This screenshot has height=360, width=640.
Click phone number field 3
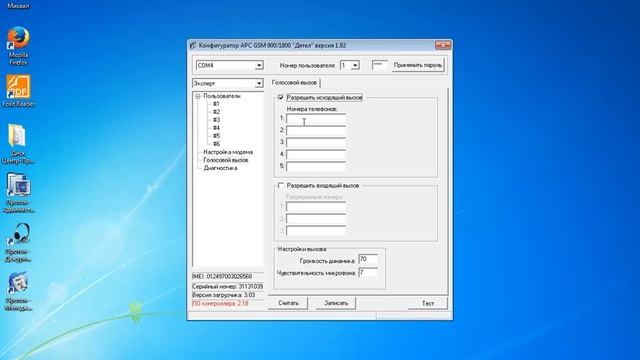coord(316,142)
